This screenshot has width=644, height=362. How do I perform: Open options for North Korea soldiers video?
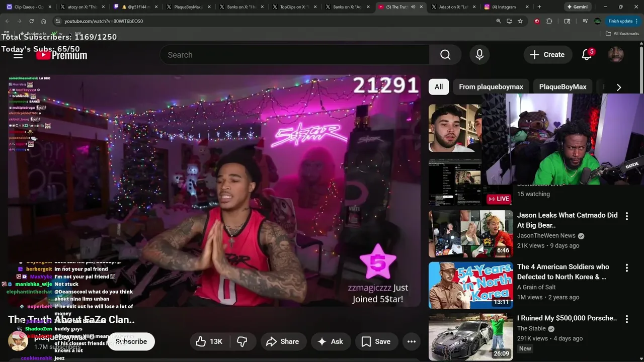coord(627,268)
